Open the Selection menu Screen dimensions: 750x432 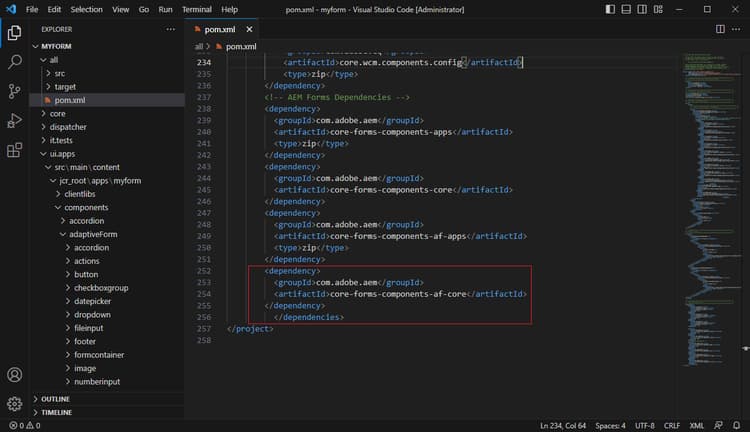tap(86, 9)
